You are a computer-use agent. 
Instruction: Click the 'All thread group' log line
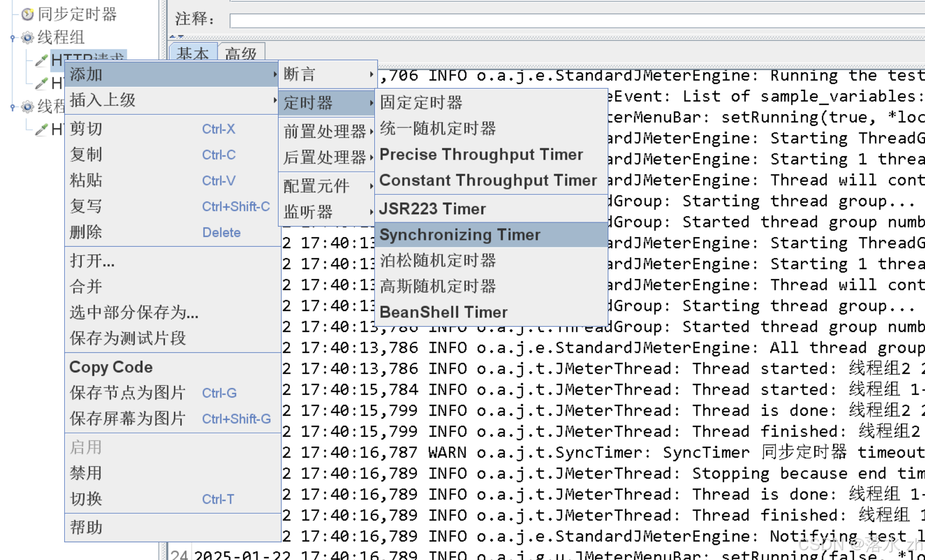pyautogui.click(x=603, y=348)
